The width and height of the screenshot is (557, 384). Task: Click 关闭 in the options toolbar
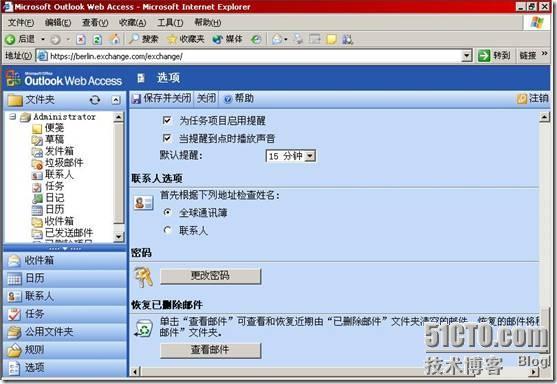coord(206,98)
